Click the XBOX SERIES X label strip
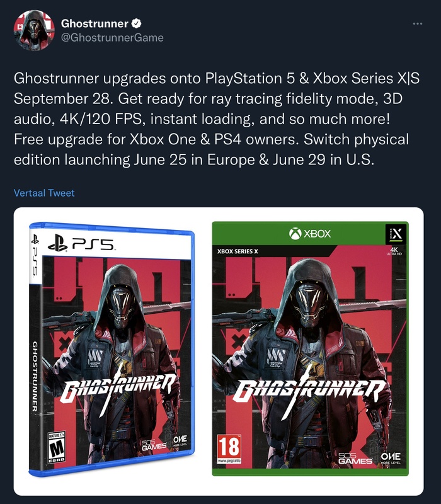The image size is (441, 504). pos(238,251)
